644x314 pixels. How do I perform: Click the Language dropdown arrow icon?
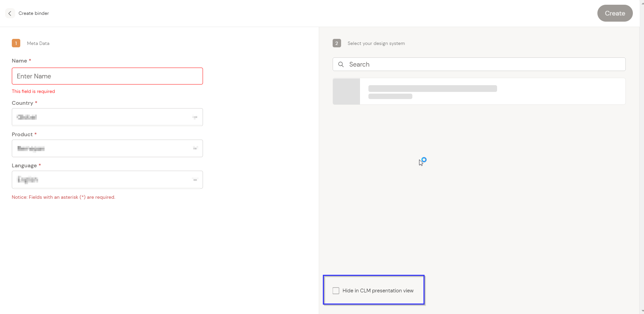coord(195,179)
